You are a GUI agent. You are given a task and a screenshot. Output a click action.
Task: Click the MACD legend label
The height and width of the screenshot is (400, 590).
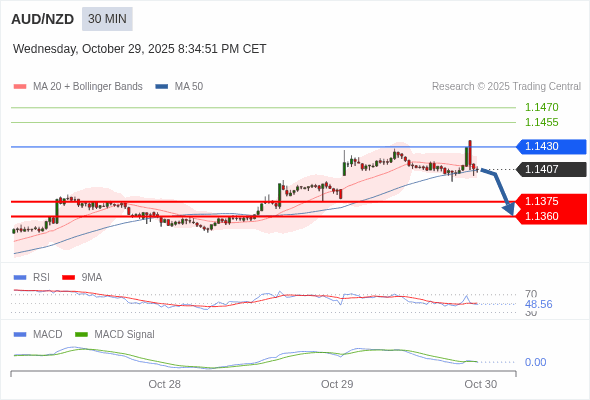pos(48,335)
